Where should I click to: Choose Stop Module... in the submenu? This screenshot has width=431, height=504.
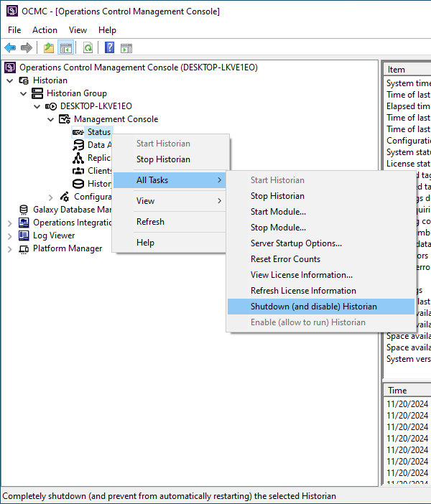321,228
